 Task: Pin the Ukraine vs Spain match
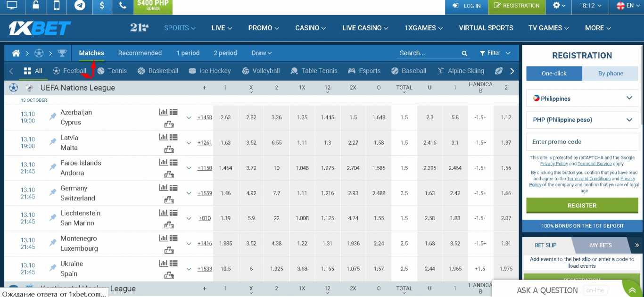pyautogui.click(x=53, y=269)
